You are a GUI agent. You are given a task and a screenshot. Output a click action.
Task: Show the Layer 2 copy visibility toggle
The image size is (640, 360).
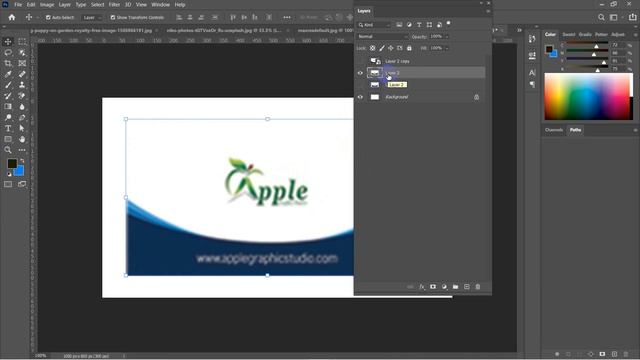360,61
